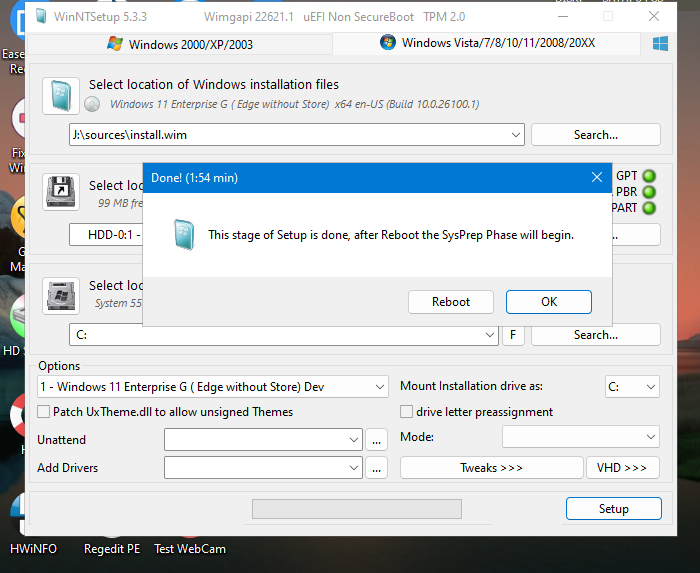Open Regedit PE desktop shortcut
This screenshot has height=573, width=700.
coord(112,548)
